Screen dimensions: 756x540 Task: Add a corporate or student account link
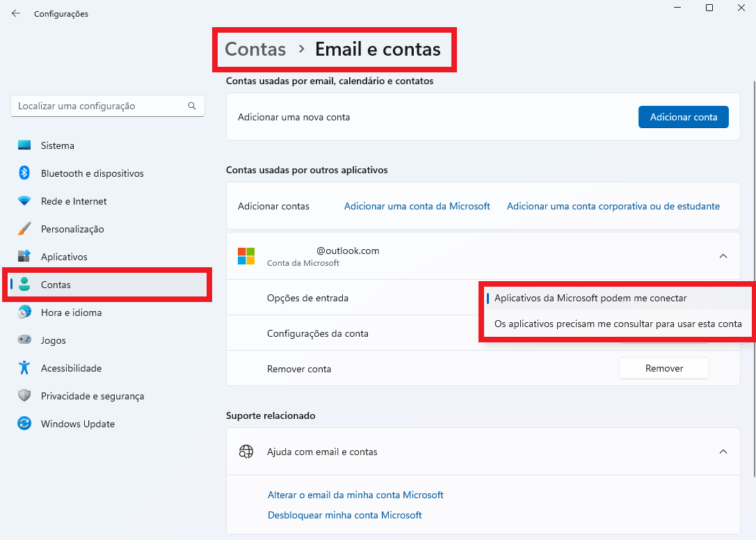613,206
